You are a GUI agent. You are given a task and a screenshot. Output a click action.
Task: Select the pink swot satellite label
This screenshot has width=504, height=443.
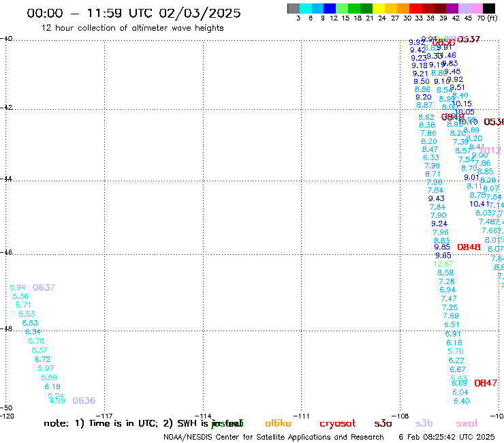467,423
